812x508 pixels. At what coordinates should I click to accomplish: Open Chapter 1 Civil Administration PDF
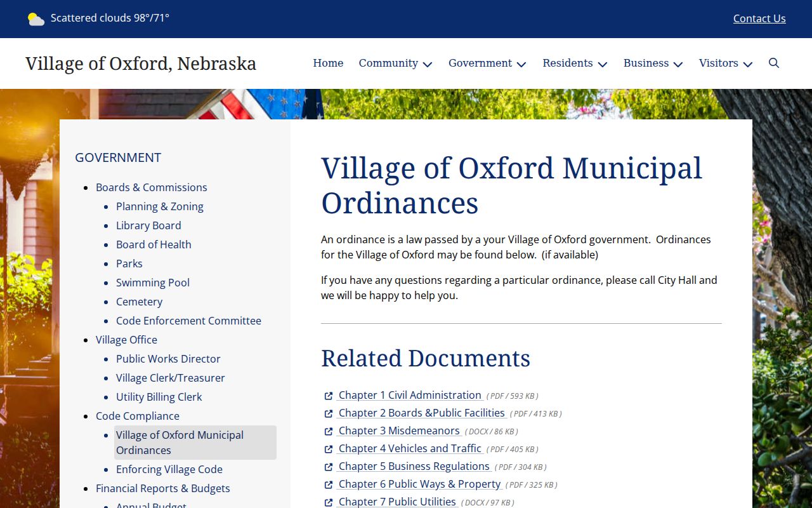[x=409, y=395]
